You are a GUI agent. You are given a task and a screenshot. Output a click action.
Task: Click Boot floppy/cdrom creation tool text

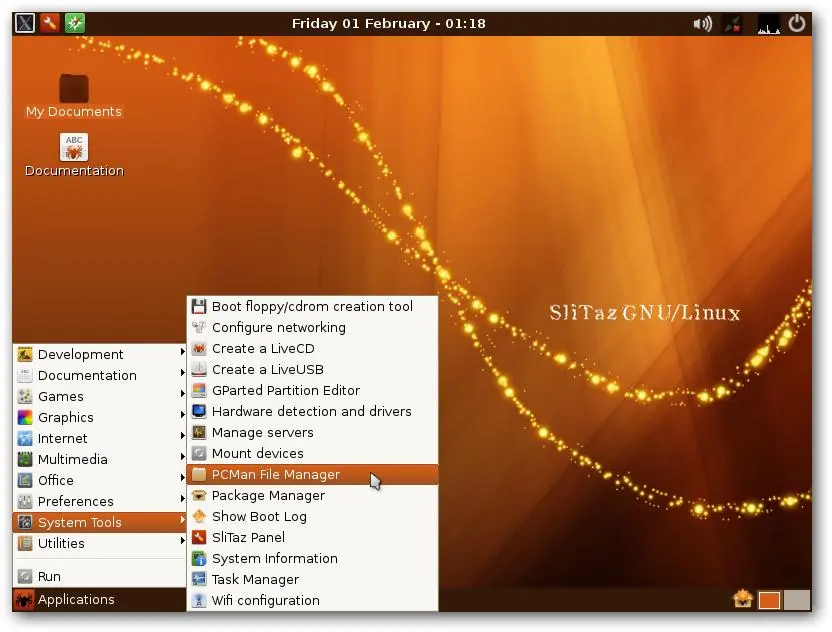312,307
